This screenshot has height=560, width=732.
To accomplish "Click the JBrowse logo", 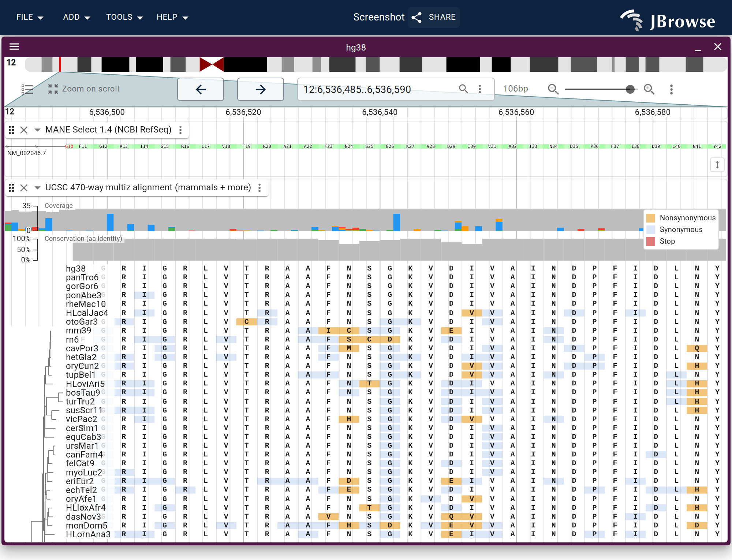I will click(667, 20).
